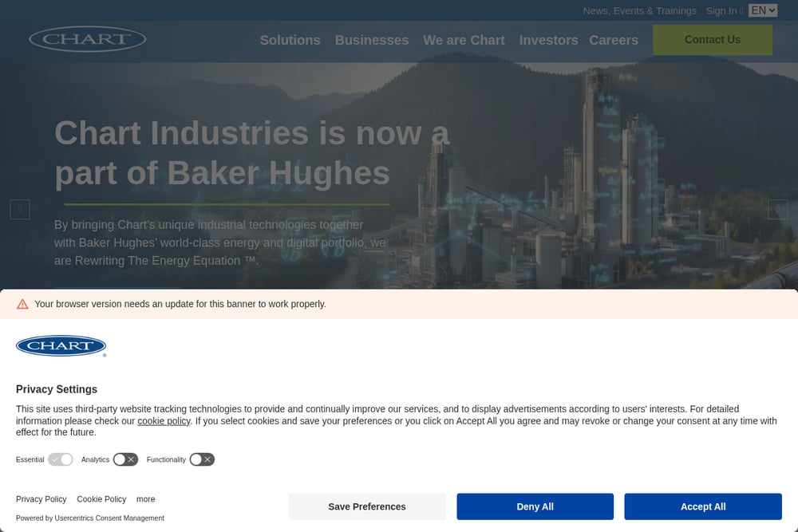This screenshot has height=532, width=798.
Task: Click the Deny All button
Action: tap(535, 506)
